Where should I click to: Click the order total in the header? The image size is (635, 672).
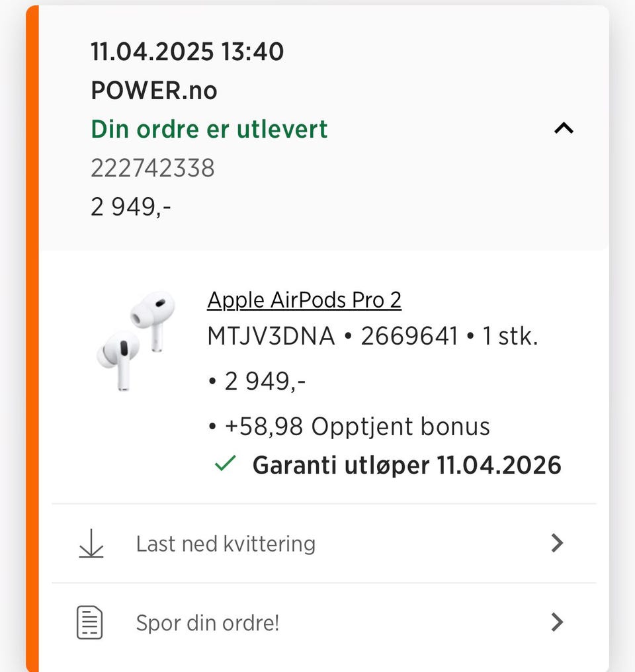click(131, 207)
